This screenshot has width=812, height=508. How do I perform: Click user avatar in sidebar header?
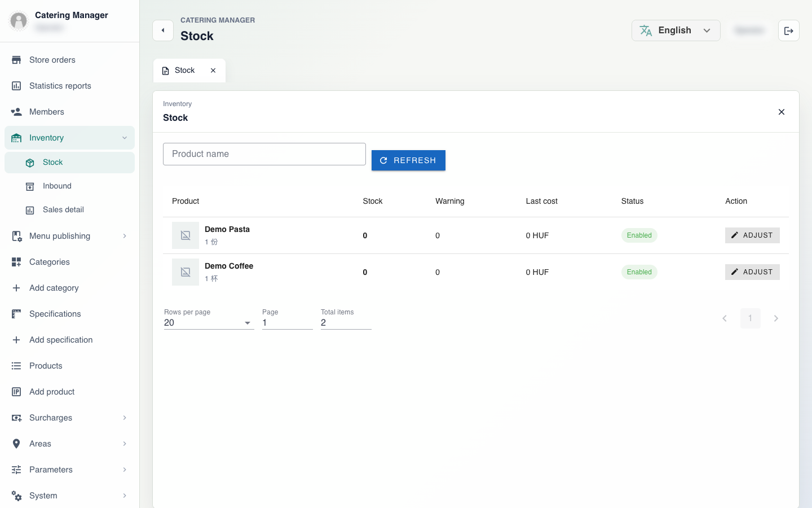tap(19, 21)
